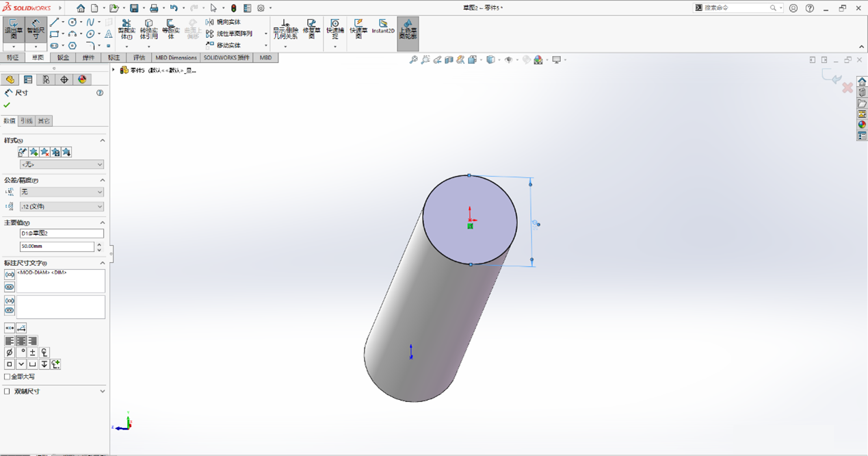Open the style dropdown showing <无>
868x456 pixels.
62,164
